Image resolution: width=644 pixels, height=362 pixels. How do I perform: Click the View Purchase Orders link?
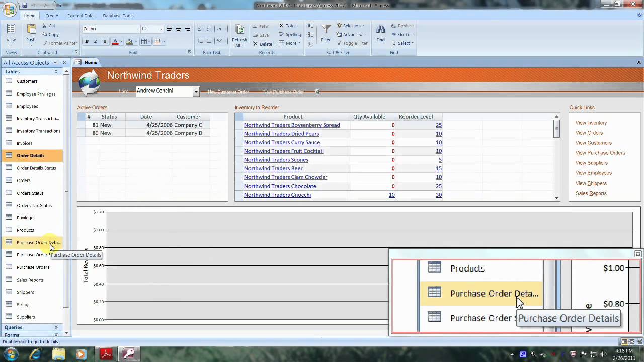tap(600, 153)
